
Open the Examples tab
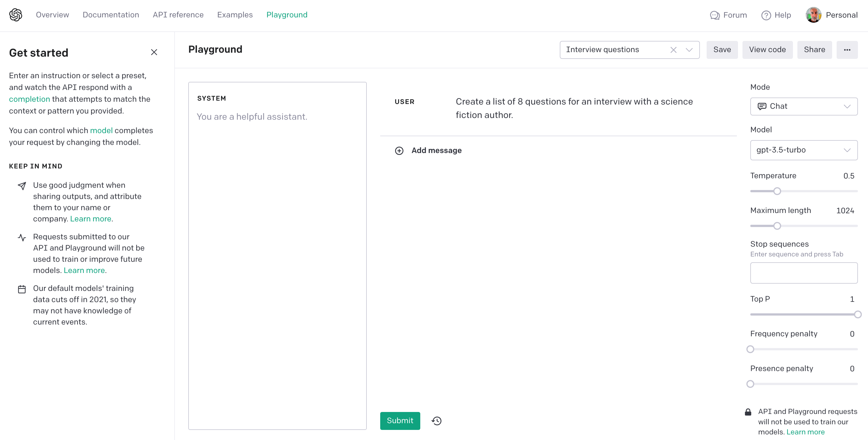(x=235, y=15)
